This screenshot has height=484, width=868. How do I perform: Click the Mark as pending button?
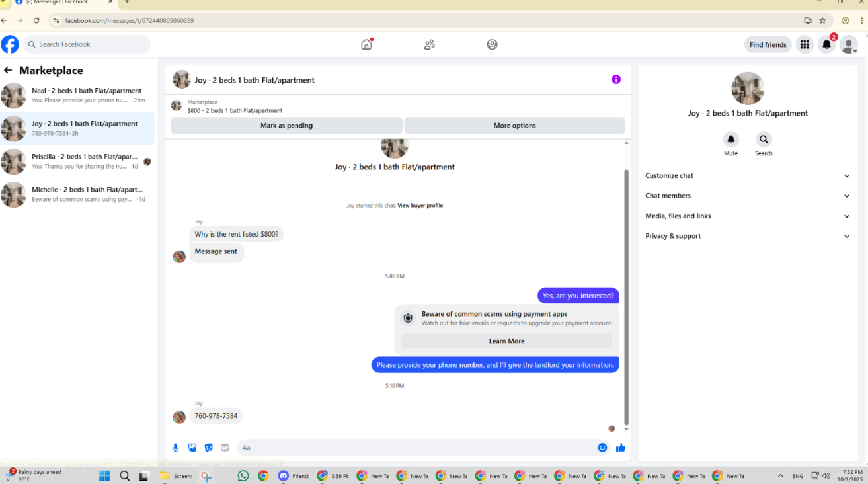point(286,126)
